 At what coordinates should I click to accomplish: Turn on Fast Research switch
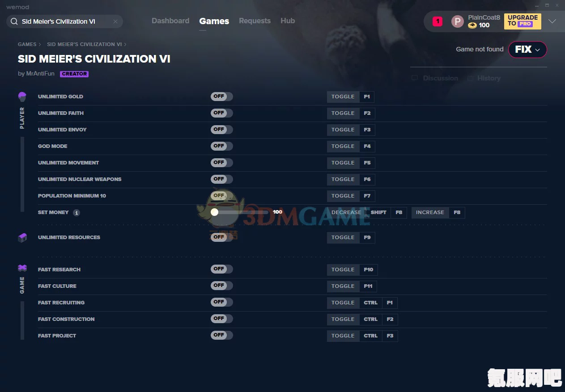tap(222, 269)
